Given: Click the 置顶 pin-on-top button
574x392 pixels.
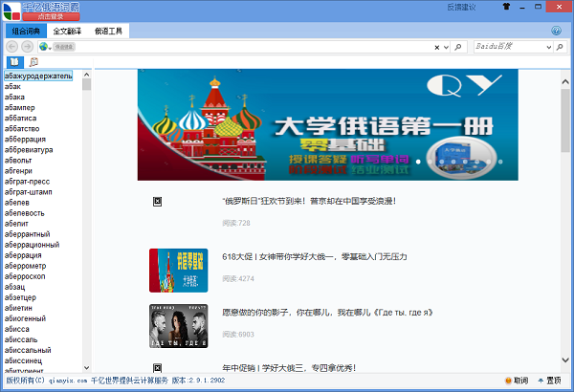Looking at the screenshot, I should (547, 381).
